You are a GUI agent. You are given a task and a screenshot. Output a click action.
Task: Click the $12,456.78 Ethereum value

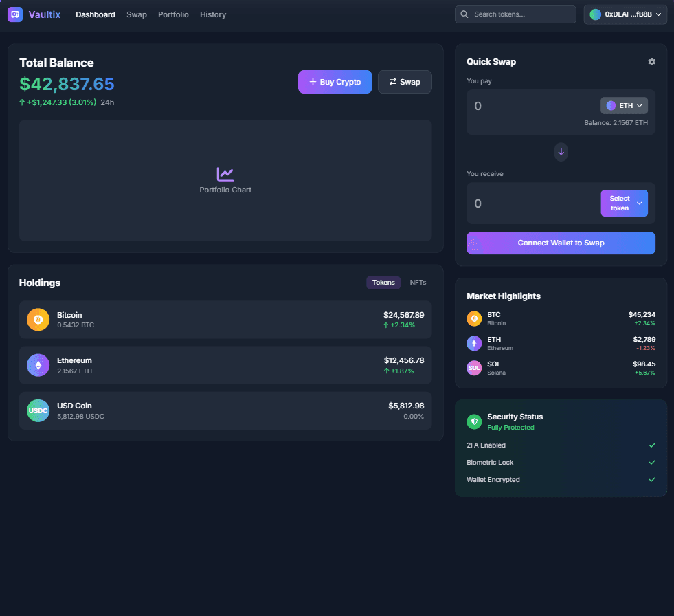click(403, 360)
